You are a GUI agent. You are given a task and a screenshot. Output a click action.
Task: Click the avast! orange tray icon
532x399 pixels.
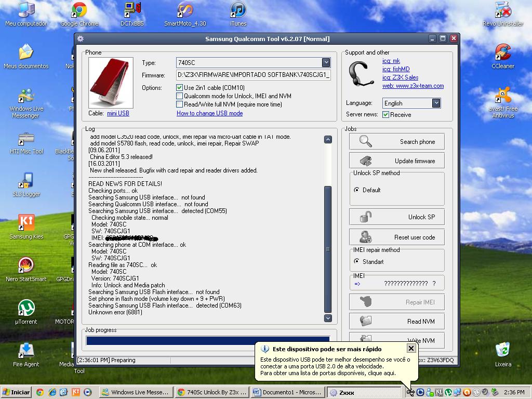[467, 393]
